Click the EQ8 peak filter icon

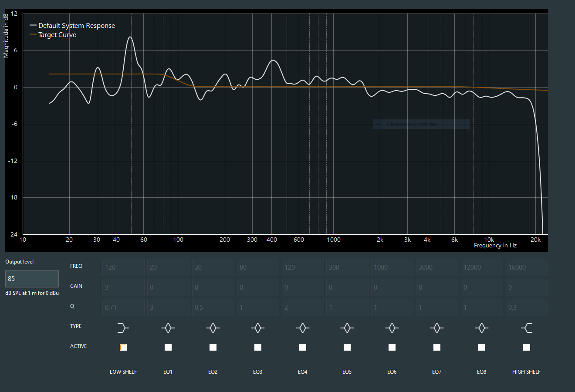pyautogui.click(x=482, y=328)
